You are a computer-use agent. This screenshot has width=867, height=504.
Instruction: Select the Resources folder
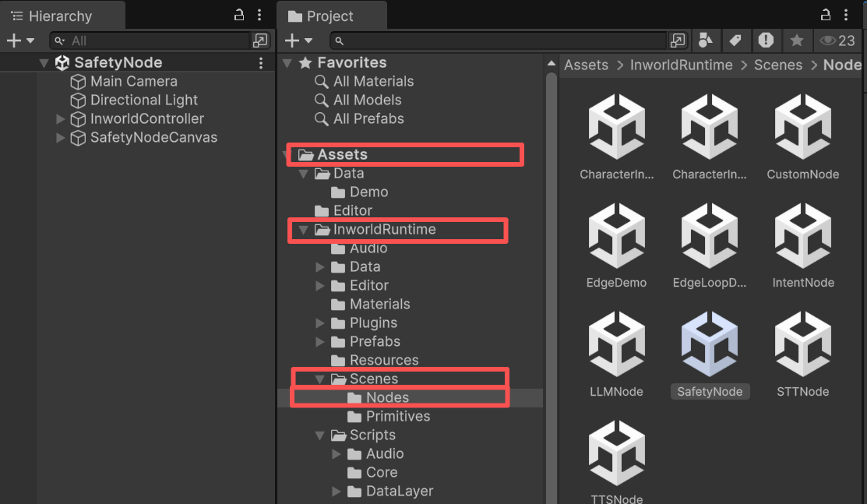[384, 360]
